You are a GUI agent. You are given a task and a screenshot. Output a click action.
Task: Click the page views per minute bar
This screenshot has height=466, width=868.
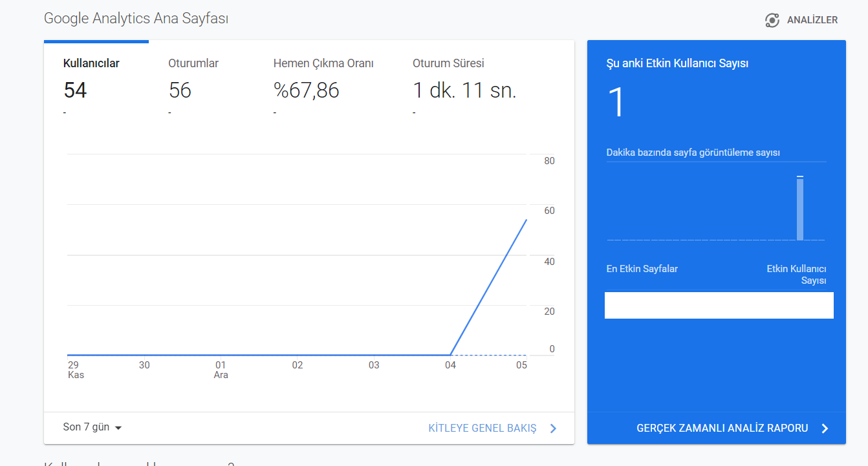(800, 208)
